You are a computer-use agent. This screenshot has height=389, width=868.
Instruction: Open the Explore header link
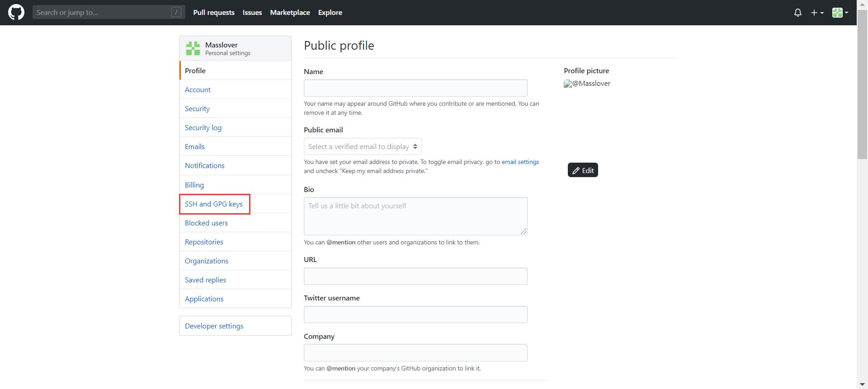330,13
